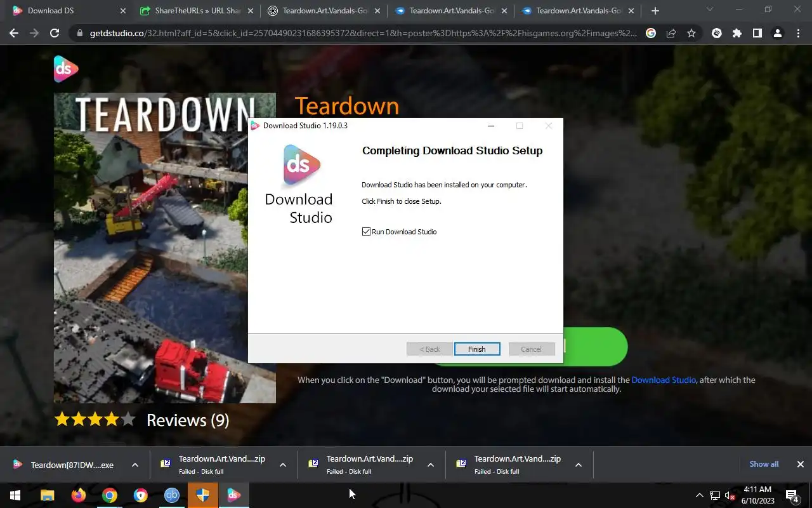This screenshot has height=508, width=812.
Task: Expand options for the second failed zip download
Action: (x=431, y=465)
